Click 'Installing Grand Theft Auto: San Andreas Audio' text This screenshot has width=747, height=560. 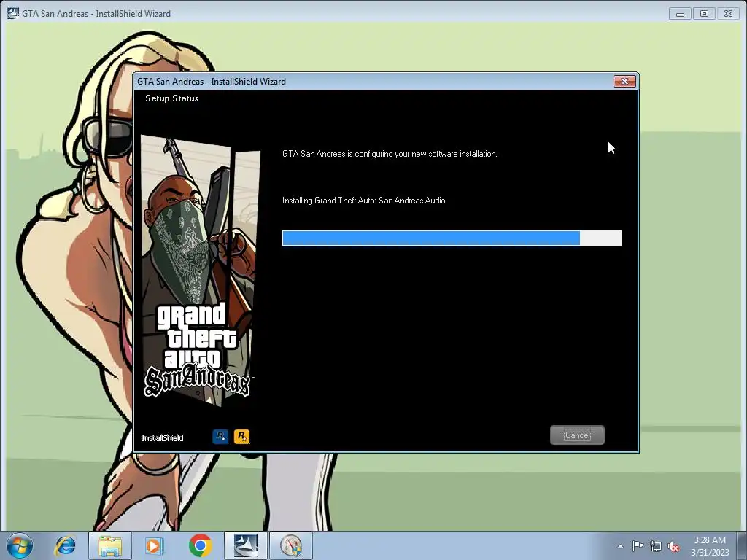pyautogui.click(x=363, y=201)
